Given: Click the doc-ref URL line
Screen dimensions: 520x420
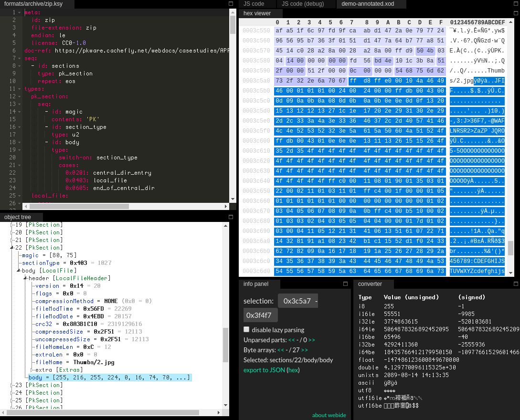Looking at the screenshot, I should coord(127,51).
